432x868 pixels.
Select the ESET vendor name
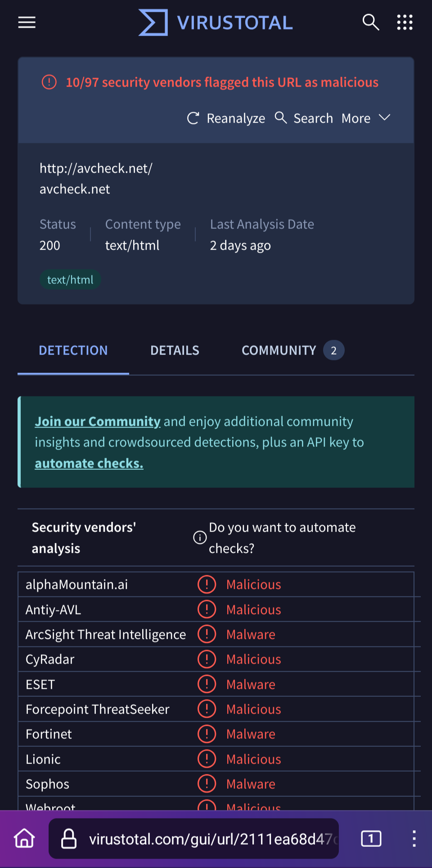pos(40,685)
